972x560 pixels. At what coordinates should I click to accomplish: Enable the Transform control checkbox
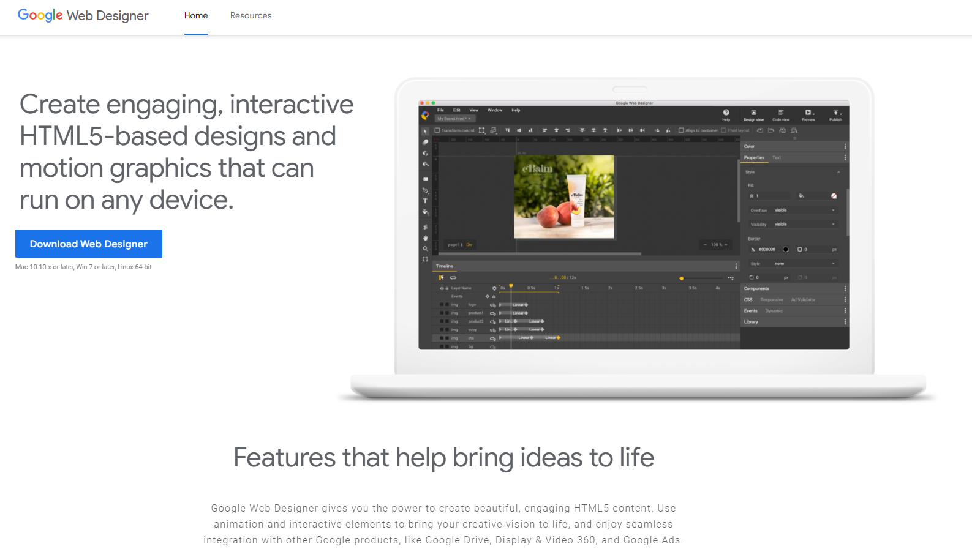point(437,130)
